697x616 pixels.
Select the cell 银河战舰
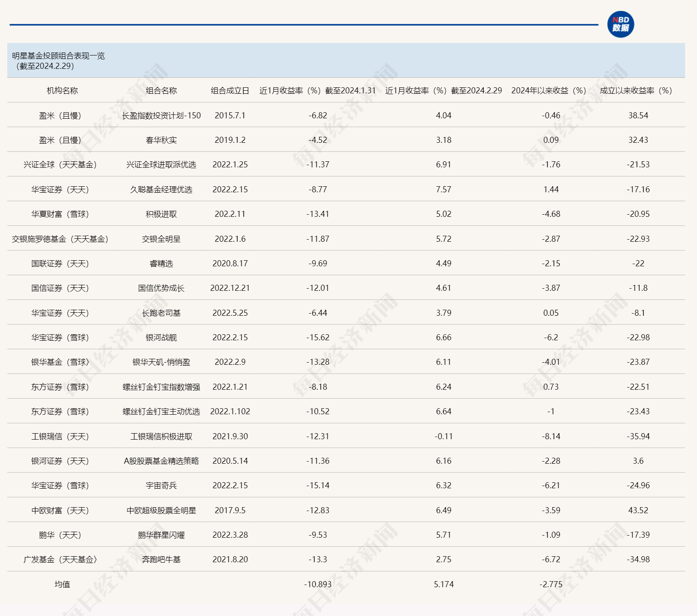tap(161, 338)
